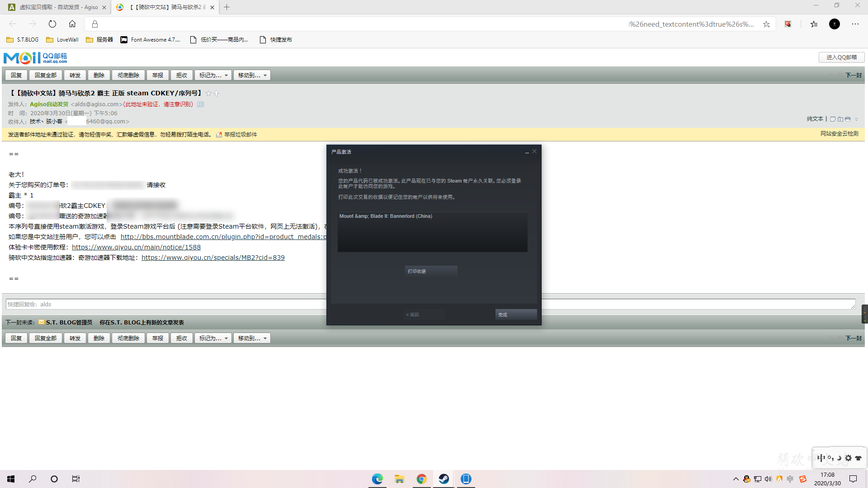Show hidden system tray icons
The width and height of the screenshot is (868, 488).
tap(736, 479)
